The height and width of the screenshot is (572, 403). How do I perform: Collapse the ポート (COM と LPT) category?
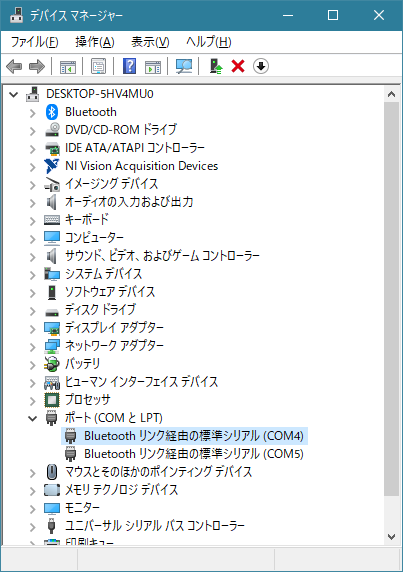pyautogui.click(x=32, y=418)
